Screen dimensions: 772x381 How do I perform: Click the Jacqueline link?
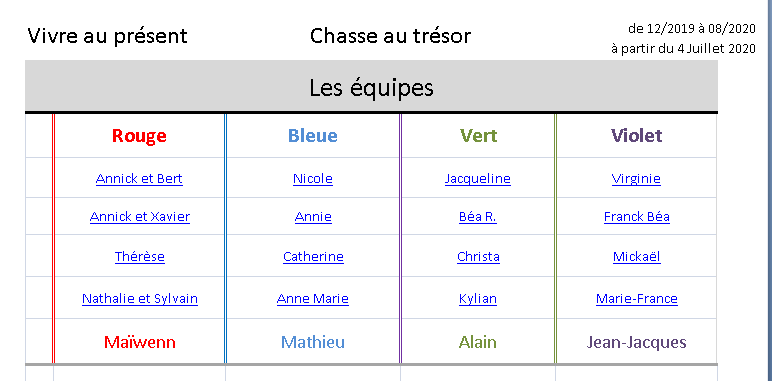click(x=478, y=178)
